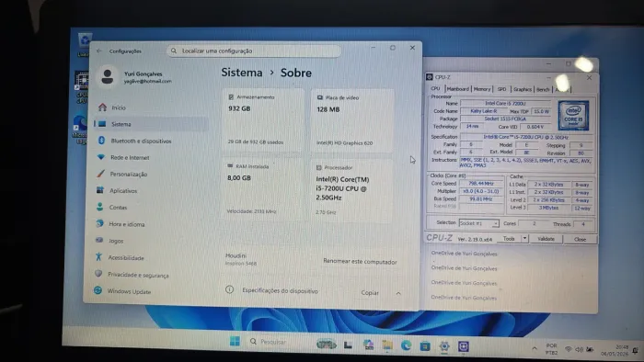Open the Windows Start button
Screen dimensions: 644x362
[x=235, y=341]
